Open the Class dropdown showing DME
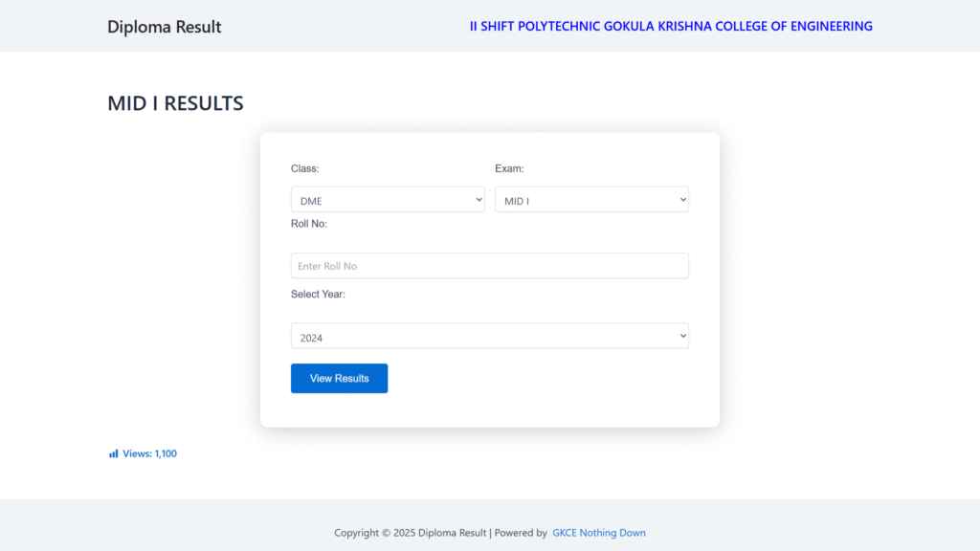 click(x=387, y=201)
